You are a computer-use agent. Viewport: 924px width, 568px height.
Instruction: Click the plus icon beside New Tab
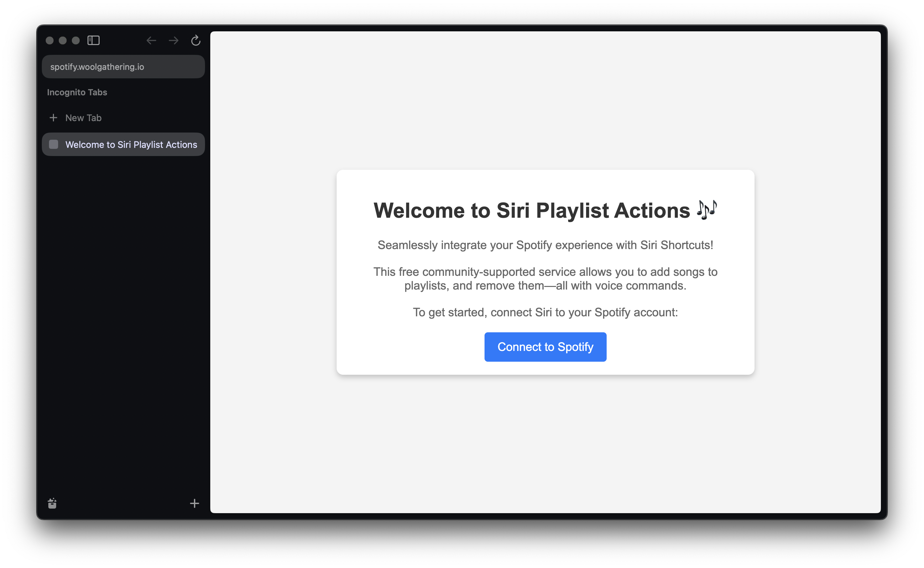(x=53, y=118)
